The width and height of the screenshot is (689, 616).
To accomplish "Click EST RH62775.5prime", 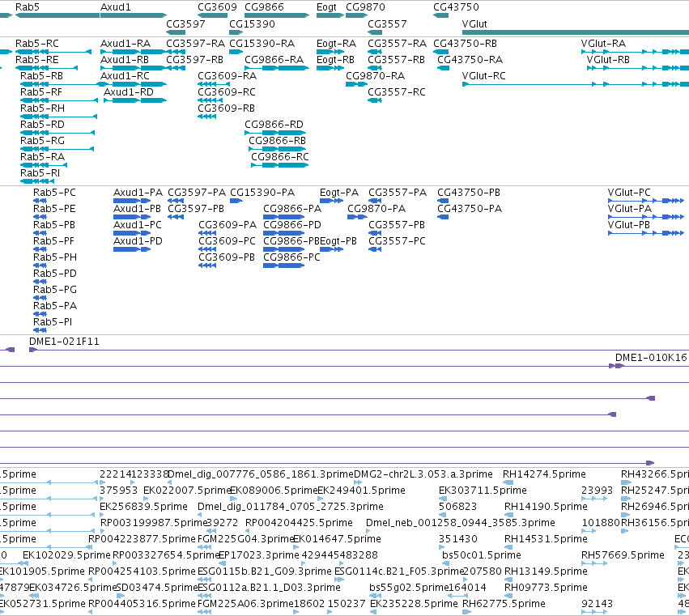I will click(x=466, y=612).
